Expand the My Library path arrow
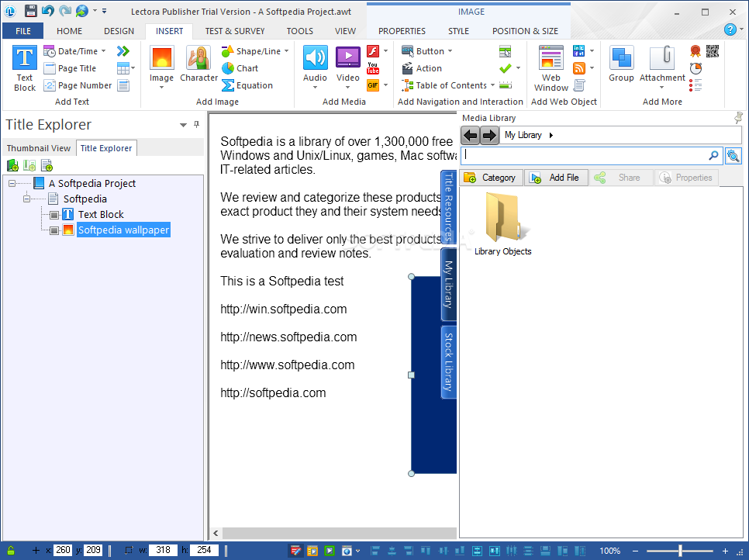Viewport: 749px width, 560px height. pos(551,135)
